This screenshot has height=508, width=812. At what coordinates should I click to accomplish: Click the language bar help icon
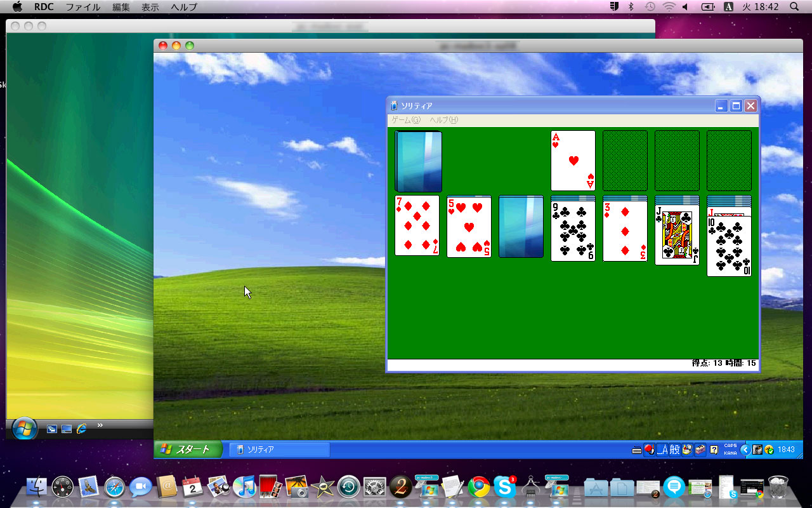[x=714, y=450]
